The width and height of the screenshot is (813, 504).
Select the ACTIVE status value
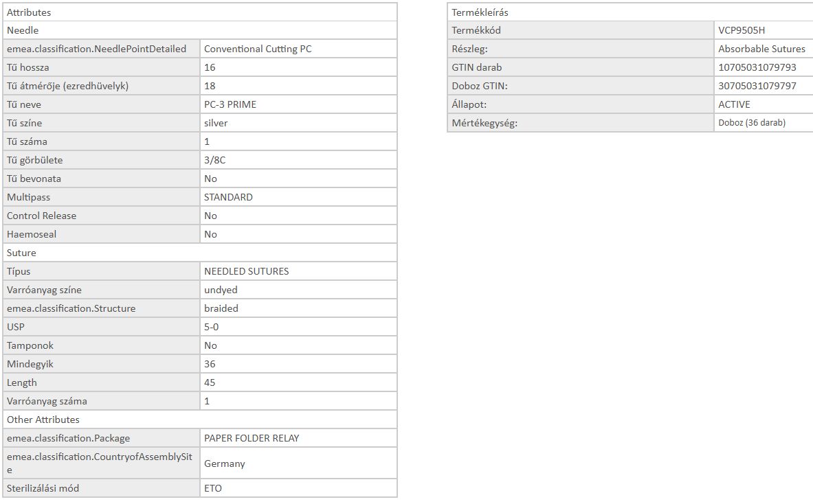point(734,104)
